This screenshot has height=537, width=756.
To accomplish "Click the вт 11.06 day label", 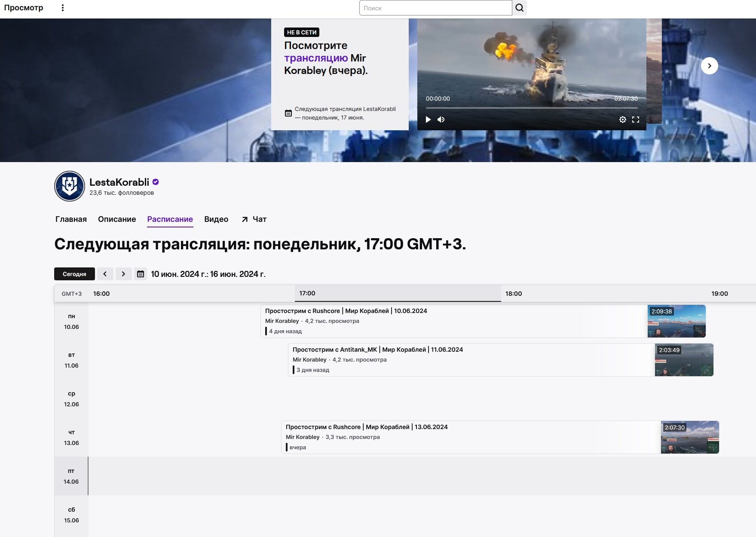I will [x=71, y=360].
